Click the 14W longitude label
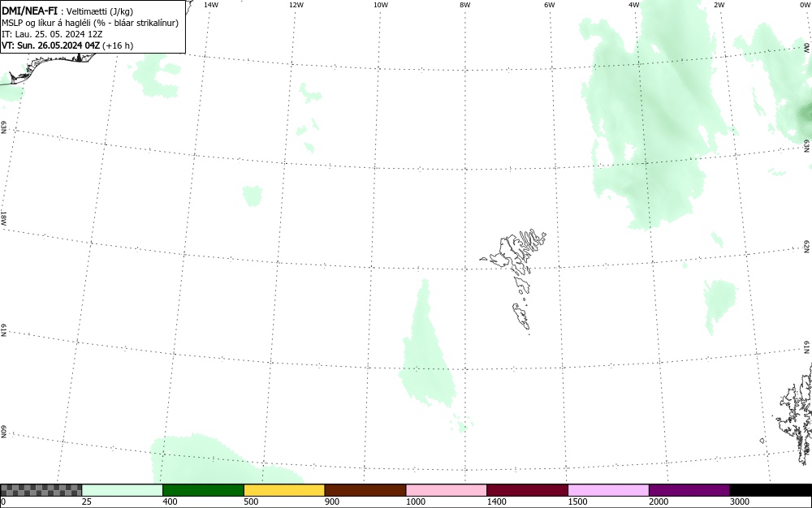 pyautogui.click(x=211, y=5)
